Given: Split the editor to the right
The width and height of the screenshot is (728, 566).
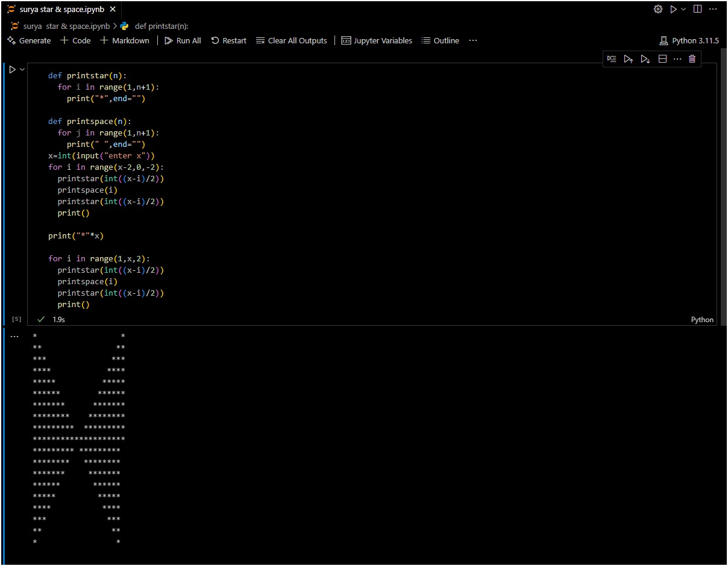Looking at the screenshot, I should click(x=697, y=9).
